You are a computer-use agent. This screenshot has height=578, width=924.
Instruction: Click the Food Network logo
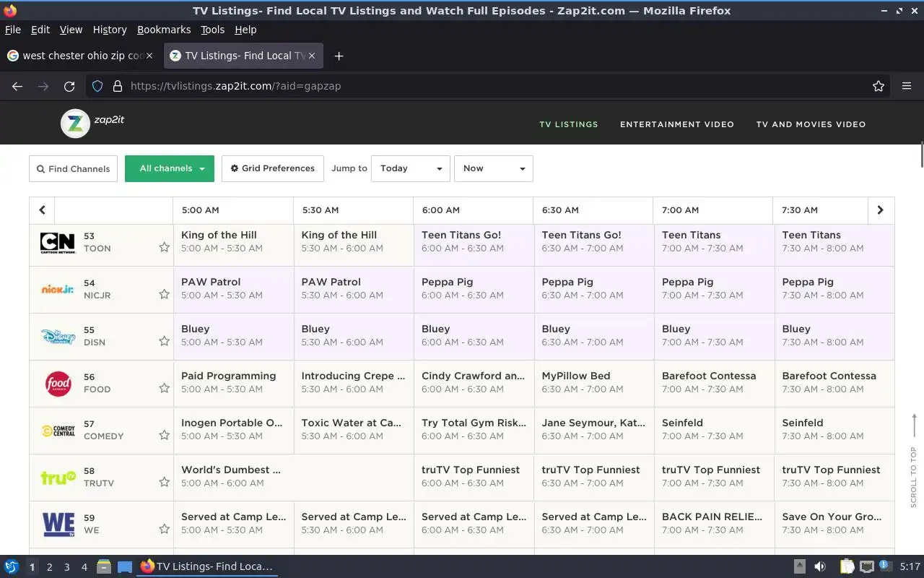(58, 383)
